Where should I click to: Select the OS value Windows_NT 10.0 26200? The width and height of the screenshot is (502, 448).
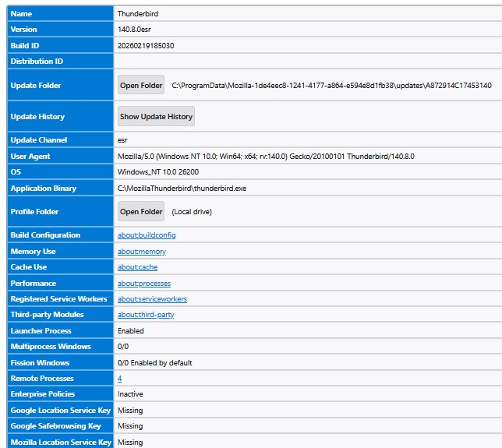pyautogui.click(x=158, y=172)
